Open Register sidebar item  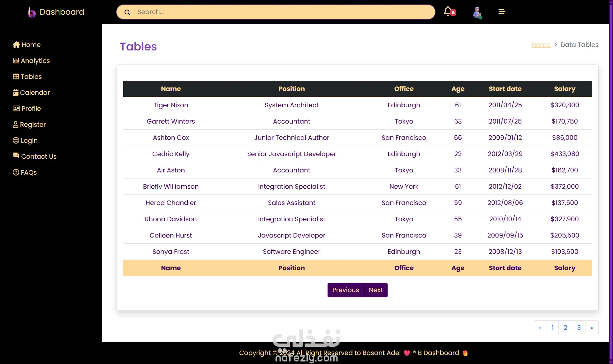(x=29, y=125)
